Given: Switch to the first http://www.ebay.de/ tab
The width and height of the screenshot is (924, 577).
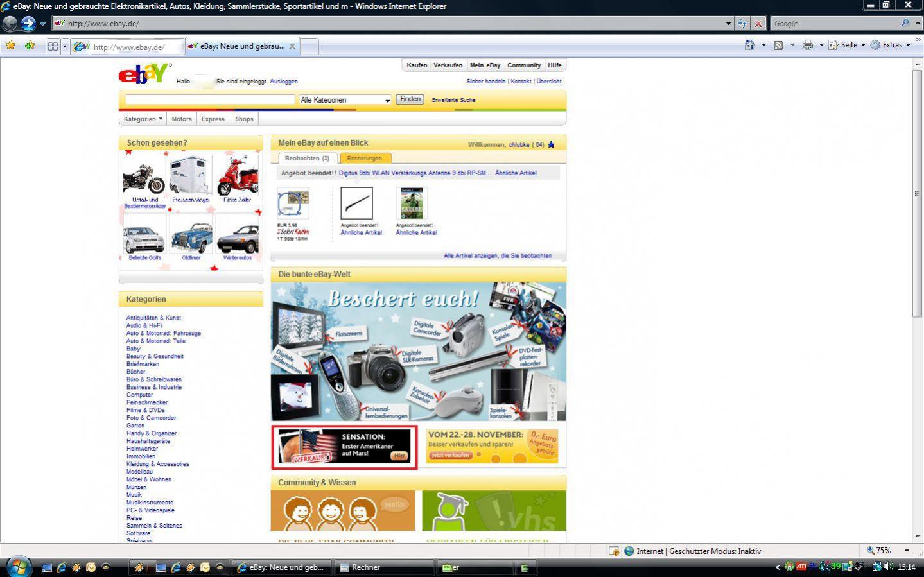Looking at the screenshot, I should tap(127, 47).
